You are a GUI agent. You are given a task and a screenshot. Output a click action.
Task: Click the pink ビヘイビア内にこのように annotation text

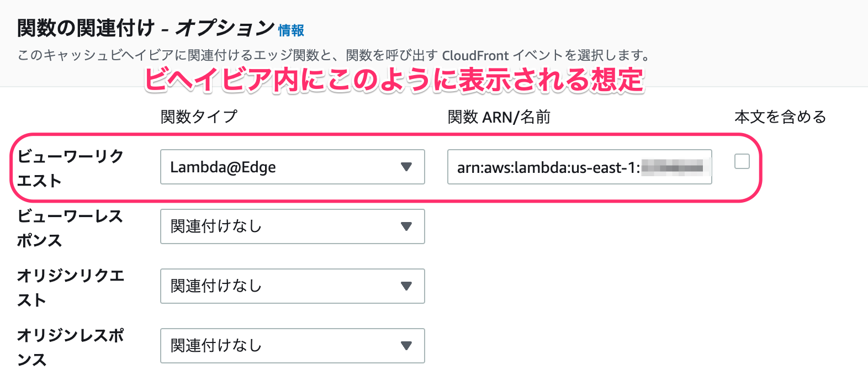pyautogui.click(x=394, y=80)
